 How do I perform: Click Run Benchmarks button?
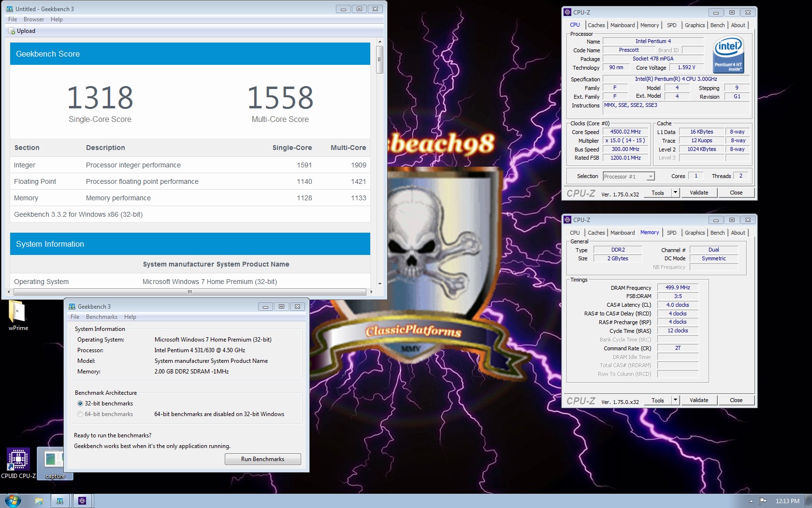pyautogui.click(x=262, y=459)
